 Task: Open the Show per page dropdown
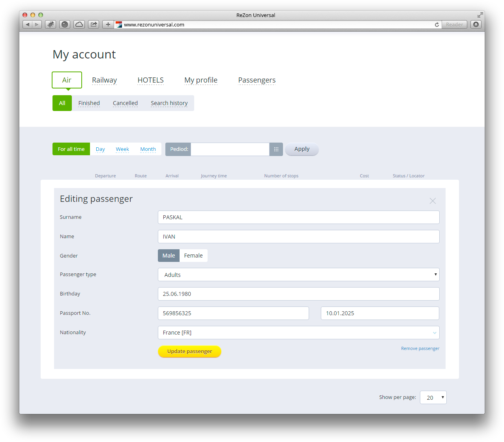tap(433, 397)
